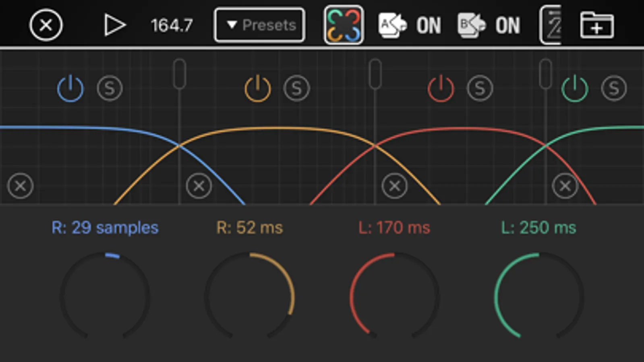This screenshot has width=644, height=362.
Task: Solo the blue band
Action: pos(110,88)
